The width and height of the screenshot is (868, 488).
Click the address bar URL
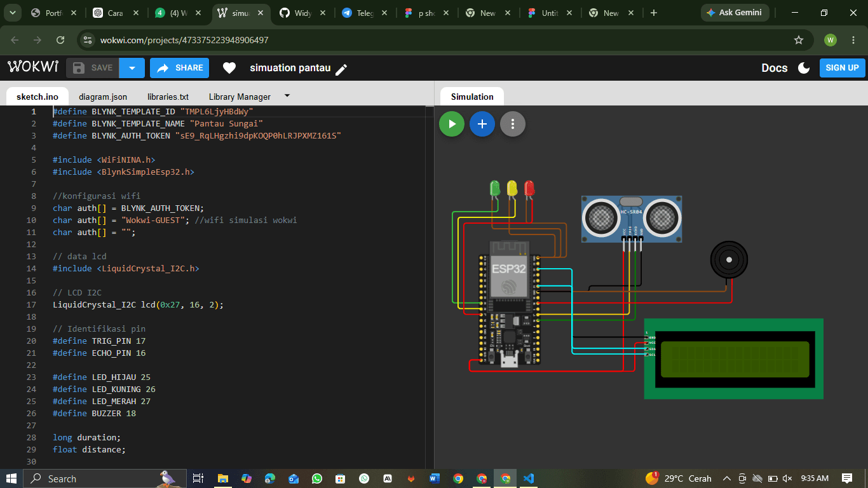(184, 40)
